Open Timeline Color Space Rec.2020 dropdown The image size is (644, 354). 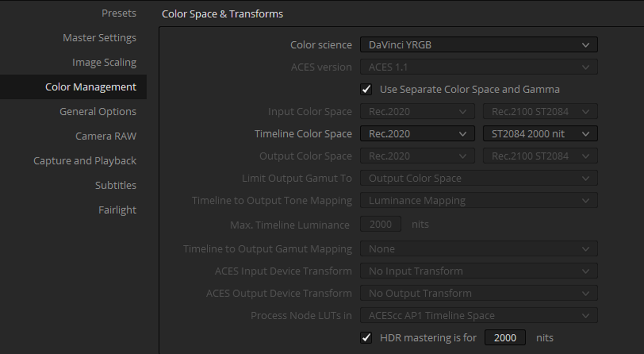coord(417,134)
